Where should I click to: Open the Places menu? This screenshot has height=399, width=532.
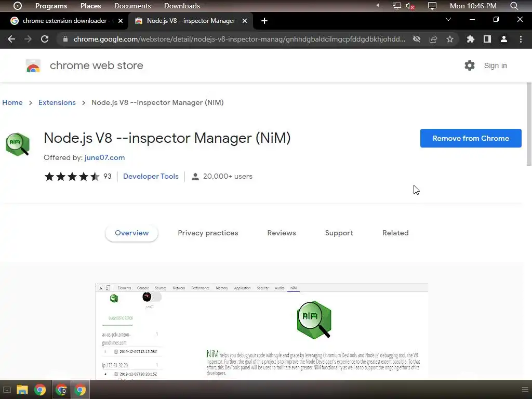90,6
